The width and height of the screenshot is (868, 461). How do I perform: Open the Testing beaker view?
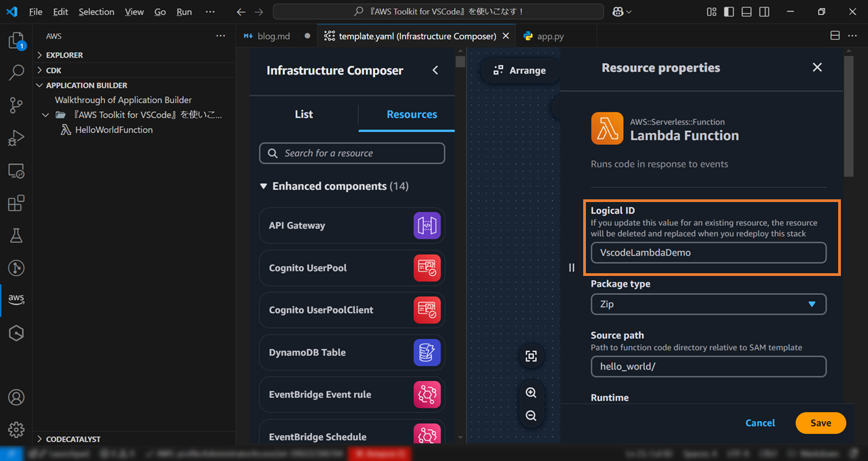point(16,235)
